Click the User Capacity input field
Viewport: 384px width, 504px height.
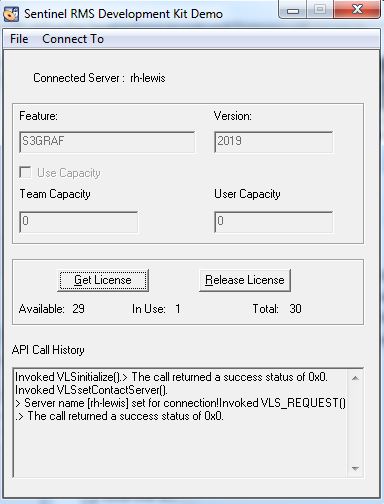273,222
